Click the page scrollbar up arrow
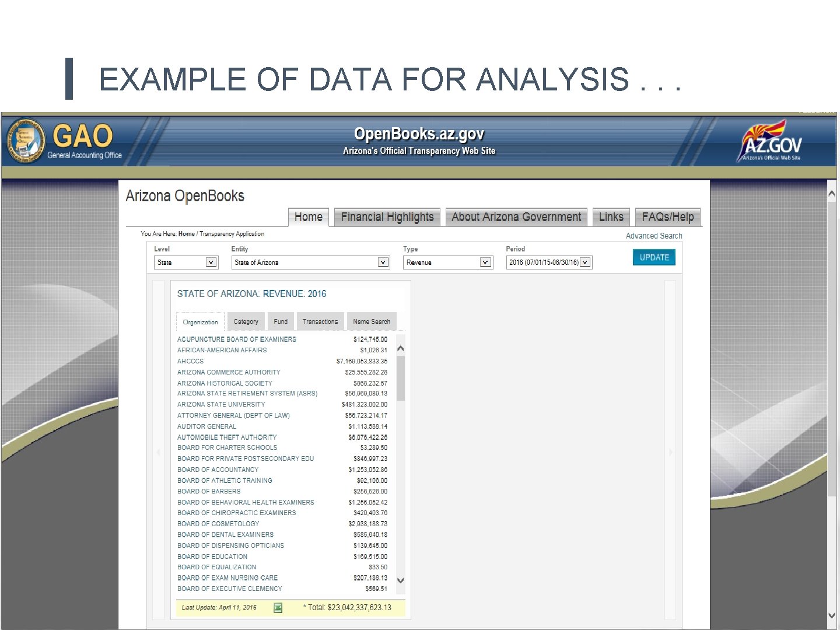Image resolution: width=840 pixels, height=630 pixels. pyautogui.click(x=832, y=194)
